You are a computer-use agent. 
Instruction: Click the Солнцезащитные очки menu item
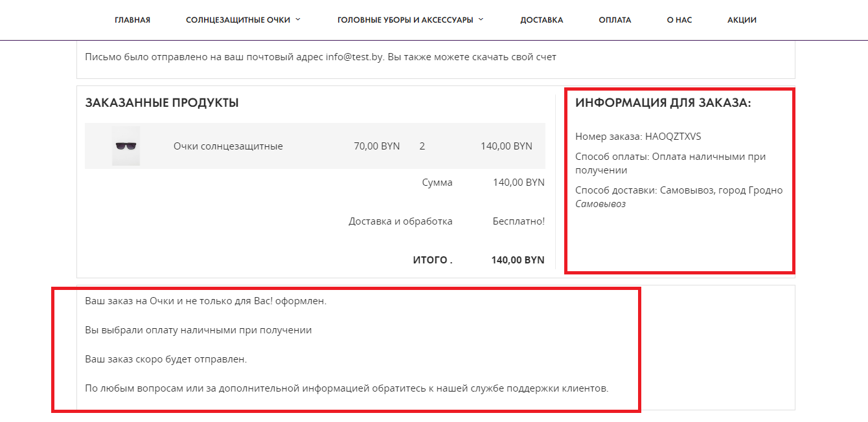click(238, 20)
